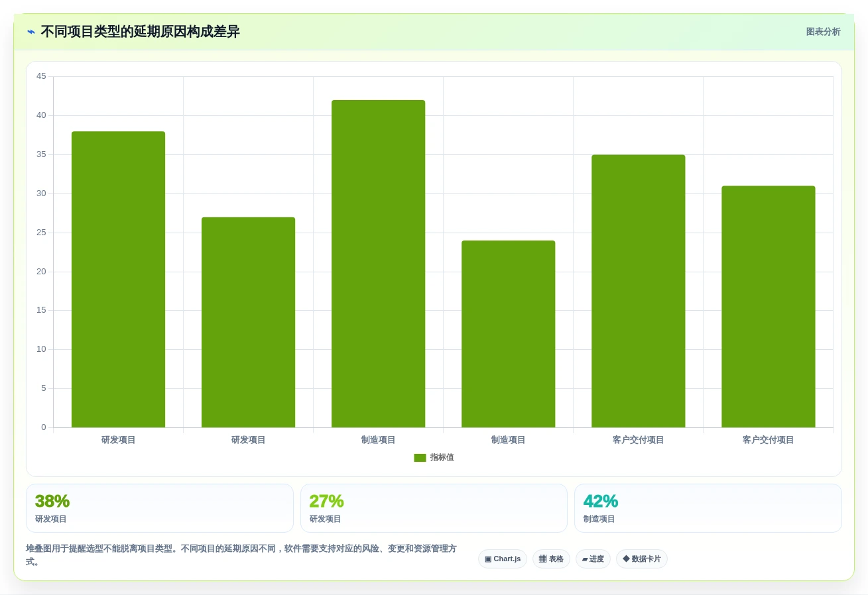
Task: Click the 制造项目 bar reaching 42
Action: (378, 264)
